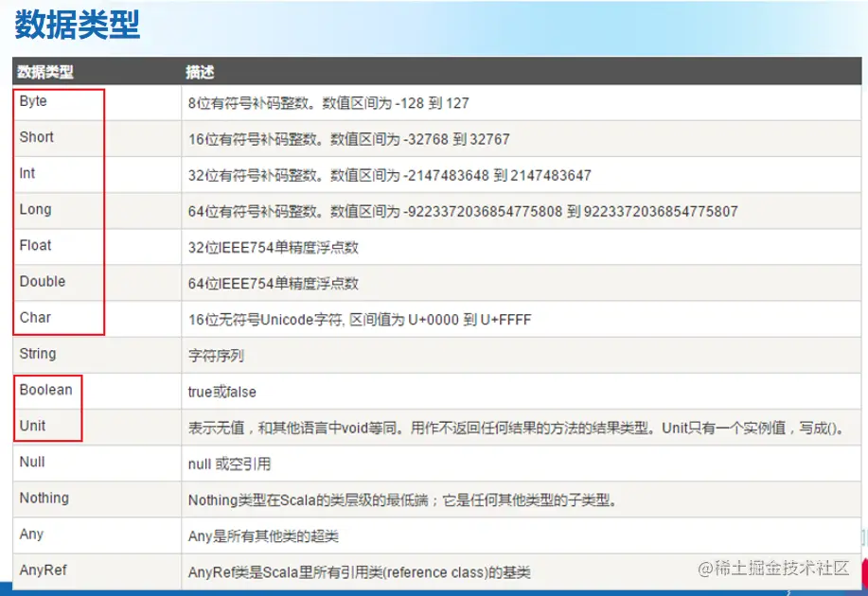868x596 pixels.
Task: Click description containing -2147483648 到 2147483647
Action: pyautogui.click(x=390, y=175)
